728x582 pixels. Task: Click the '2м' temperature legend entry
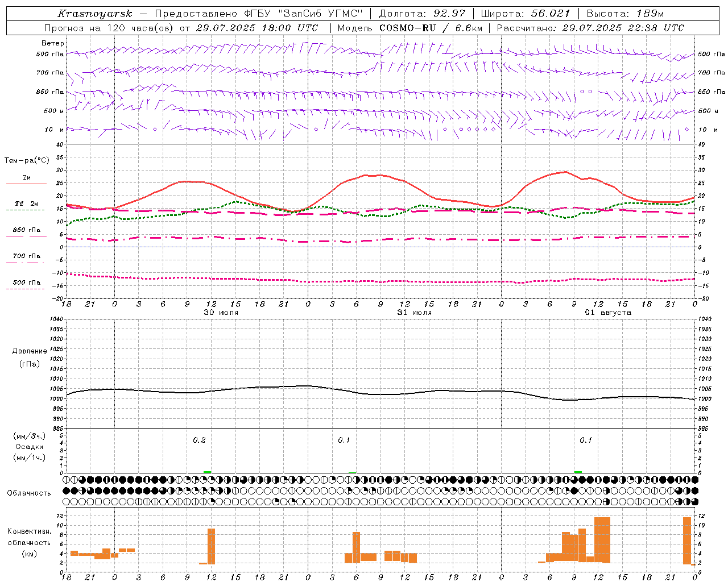click(27, 177)
